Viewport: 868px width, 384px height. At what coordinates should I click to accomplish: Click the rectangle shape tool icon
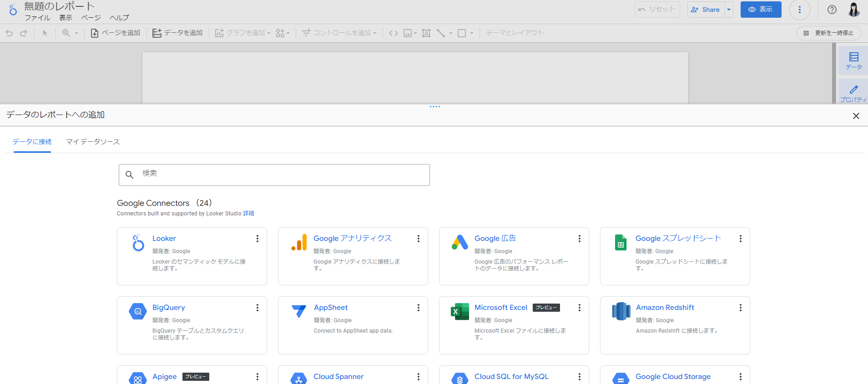click(x=462, y=33)
